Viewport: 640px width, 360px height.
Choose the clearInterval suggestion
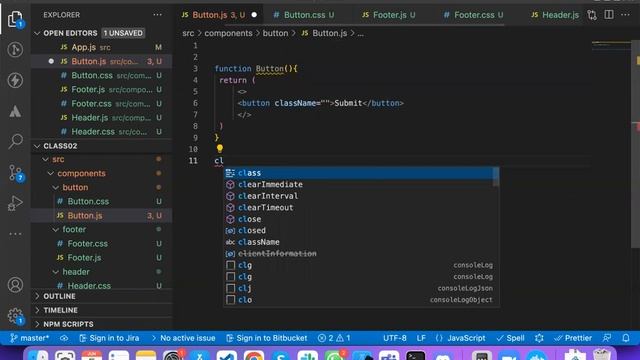tap(359, 196)
